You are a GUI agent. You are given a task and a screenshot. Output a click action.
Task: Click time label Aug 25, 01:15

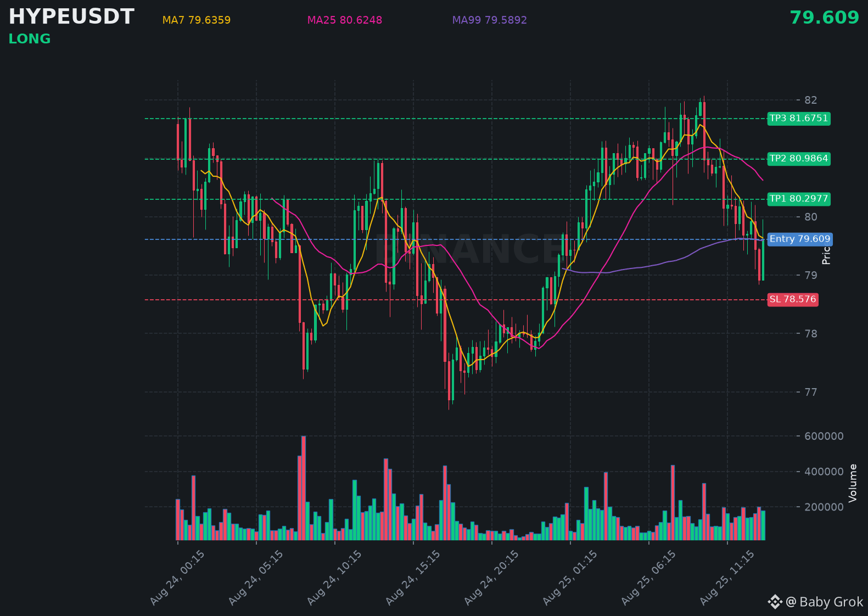(569, 578)
